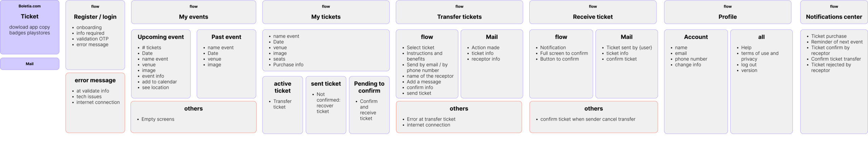The height and width of the screenshot is (143, 868).
Task: Click the Boletia.com Ticket card
Action: tap(29, 27)
